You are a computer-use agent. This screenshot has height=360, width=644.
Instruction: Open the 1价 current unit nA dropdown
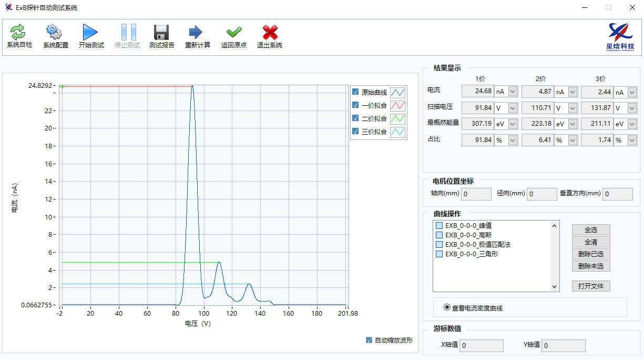(513, 92)
